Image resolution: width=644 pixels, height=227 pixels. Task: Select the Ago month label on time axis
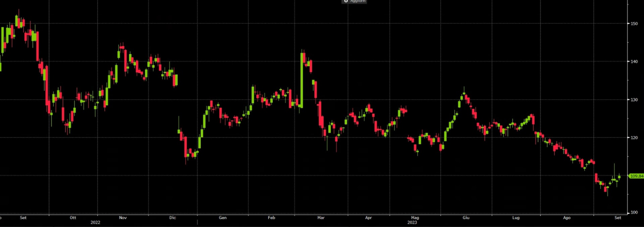[x=567, y=218]
